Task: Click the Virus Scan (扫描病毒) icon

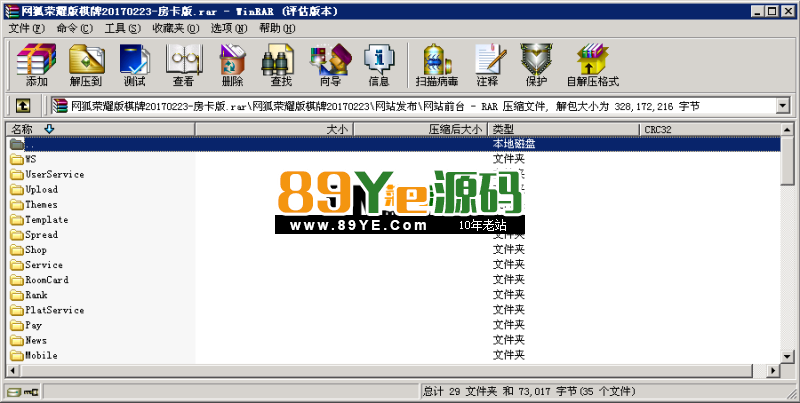Action: pyautogui.click(x=437, y=65)
